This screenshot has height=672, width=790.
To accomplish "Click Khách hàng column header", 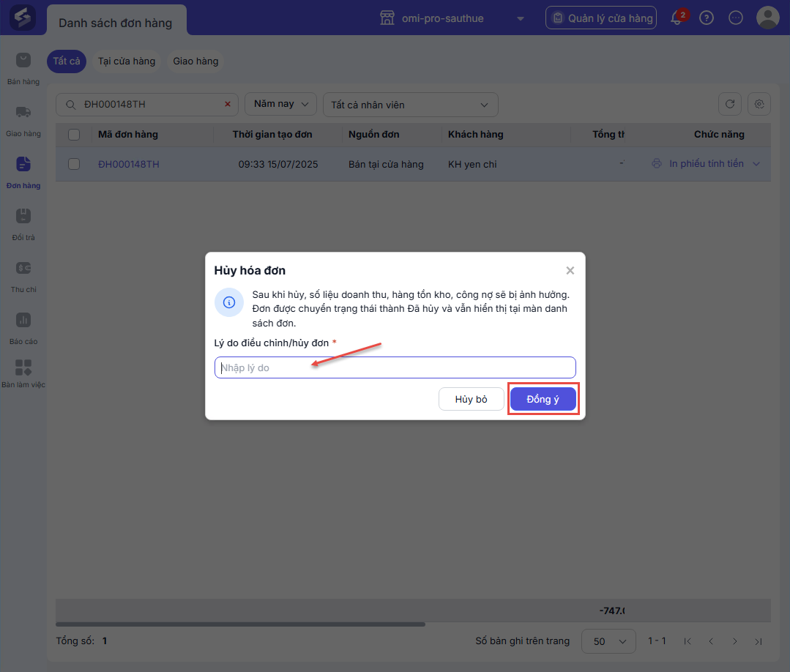I will coord(476,135).
